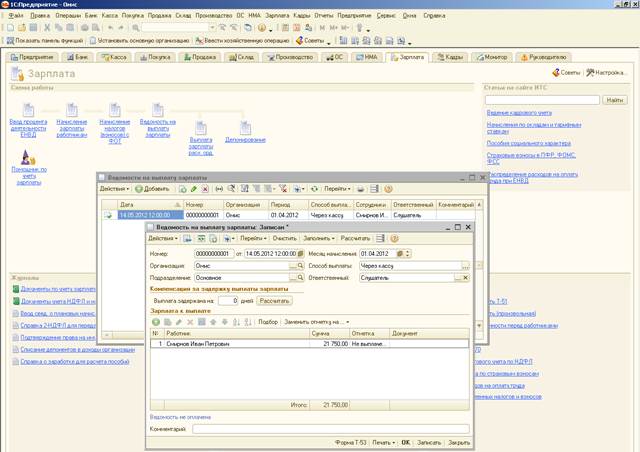The width and height of the screenshot is (640, 452).
Task: Open the 'Заполнить' dropdown menu
Action: 318,239
